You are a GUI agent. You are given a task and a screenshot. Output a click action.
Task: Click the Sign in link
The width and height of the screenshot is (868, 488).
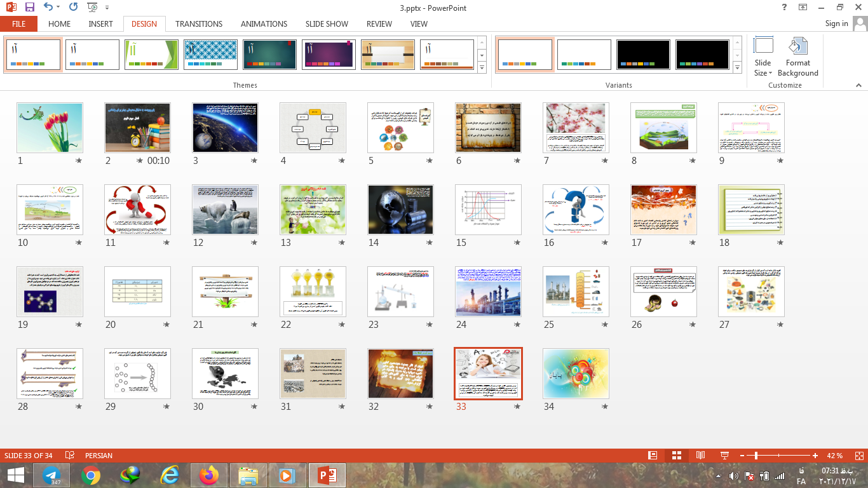pyautogui.click(x=836, y=24)
